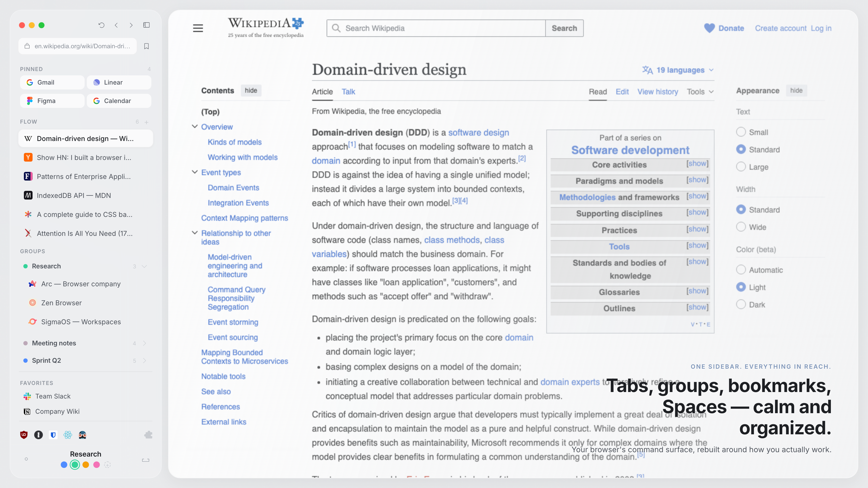Viewport: 868px width, 488px height.
Task: Select Automatic color mode
Action: [x=741, y=270]
